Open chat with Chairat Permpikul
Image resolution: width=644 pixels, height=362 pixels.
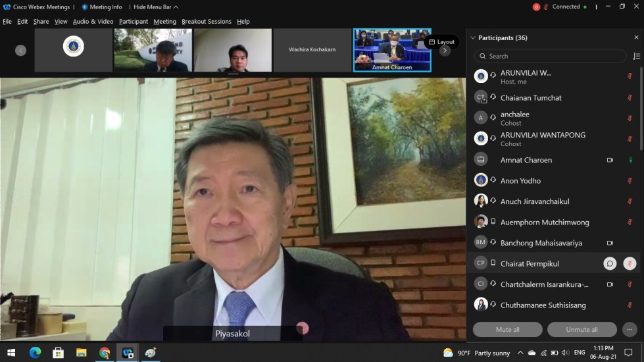(610, 263)
